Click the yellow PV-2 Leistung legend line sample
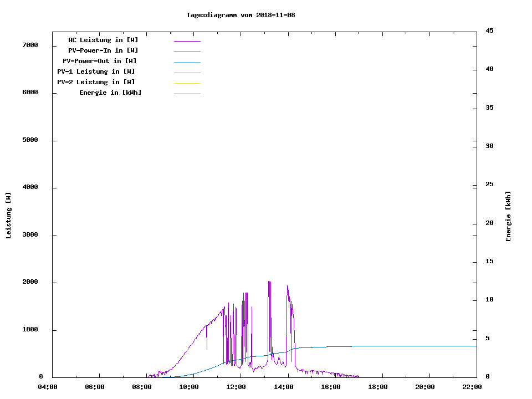Image resolution: width=532 pixels, height=399 pixels. pyautogui.click(x=187, y=83)
